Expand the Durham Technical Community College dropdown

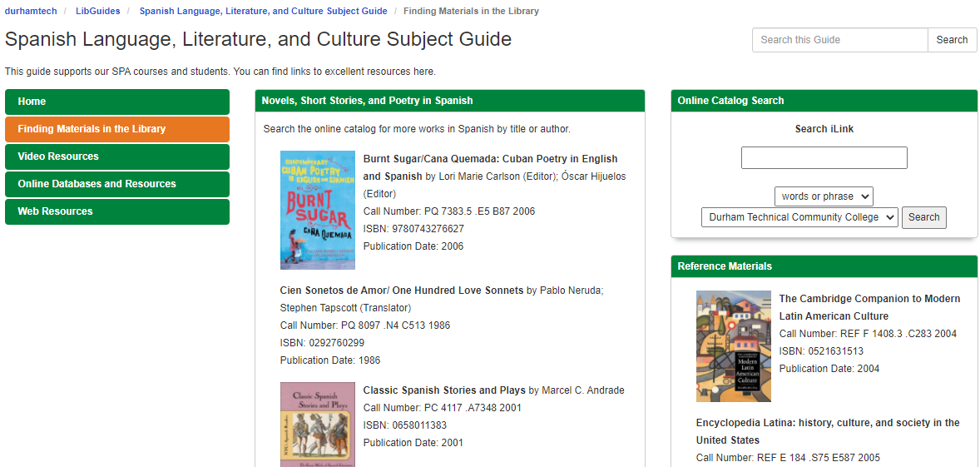tap(799, 217)
